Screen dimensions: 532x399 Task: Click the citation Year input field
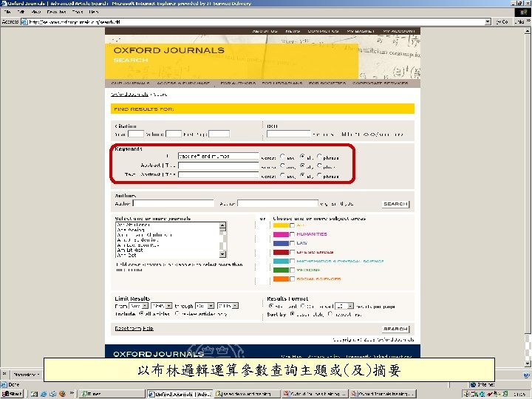136,134
